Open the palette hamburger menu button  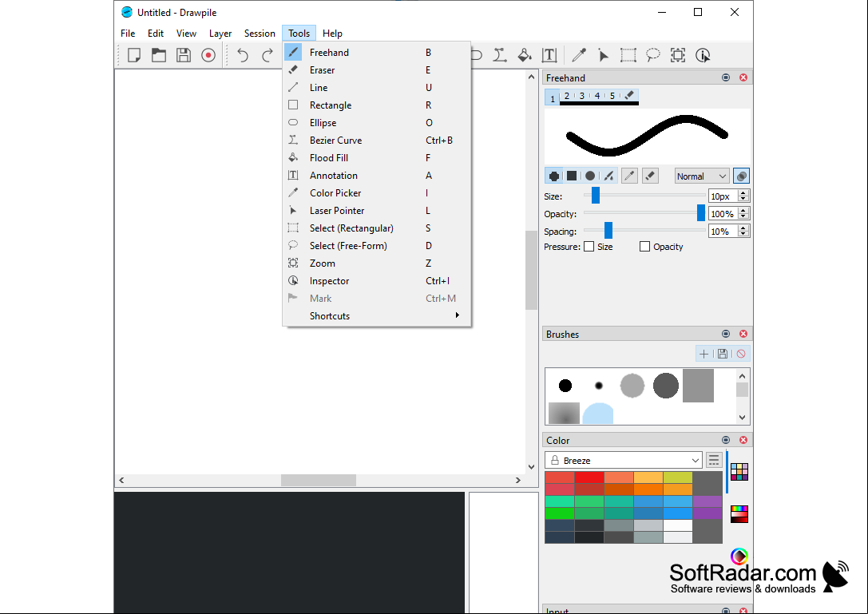coord(714,460)
